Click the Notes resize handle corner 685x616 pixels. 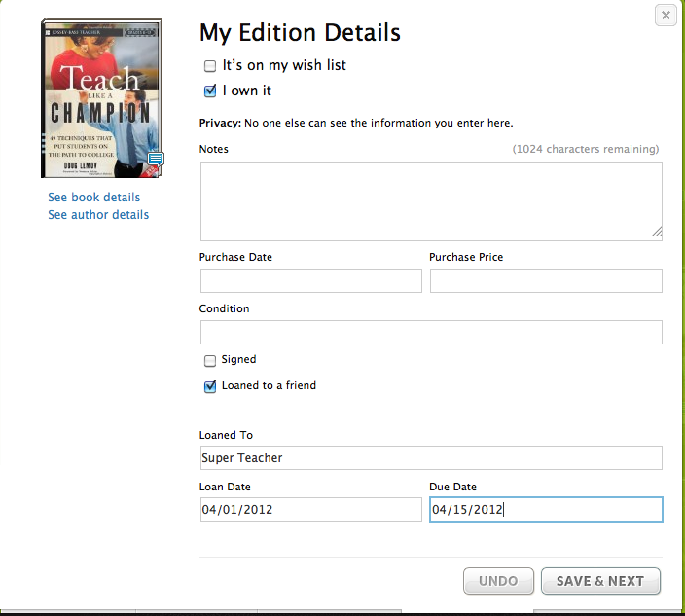point(657,232)
